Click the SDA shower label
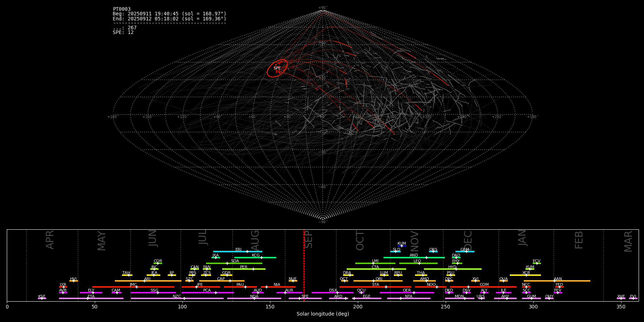Viewport: 644px width, 322px height. tap(235, 261)
